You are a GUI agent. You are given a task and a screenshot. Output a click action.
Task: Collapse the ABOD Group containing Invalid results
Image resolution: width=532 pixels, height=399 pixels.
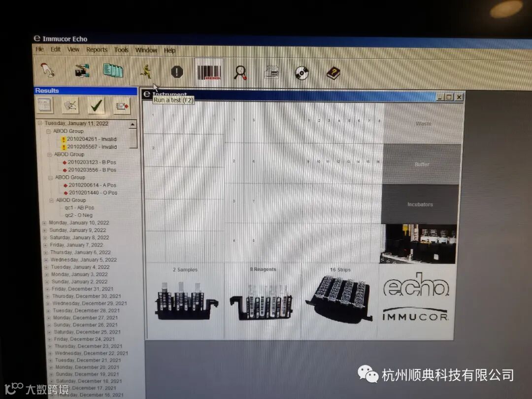pyautogui.click(x=48, y=131)
